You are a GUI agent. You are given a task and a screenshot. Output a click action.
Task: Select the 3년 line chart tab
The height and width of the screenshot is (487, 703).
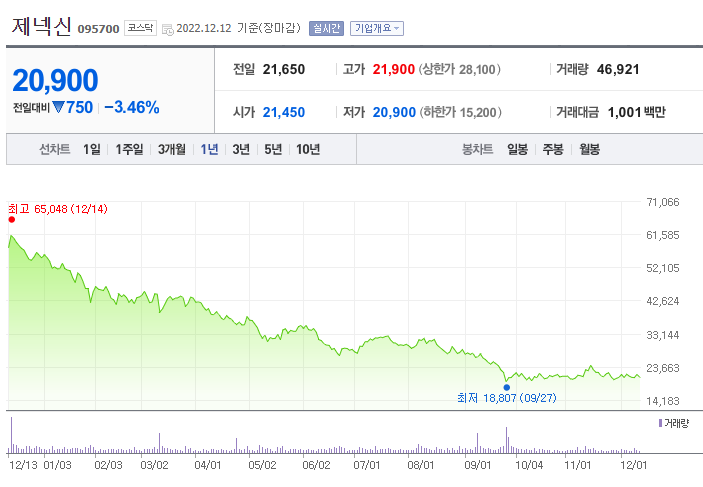[241, 149]
